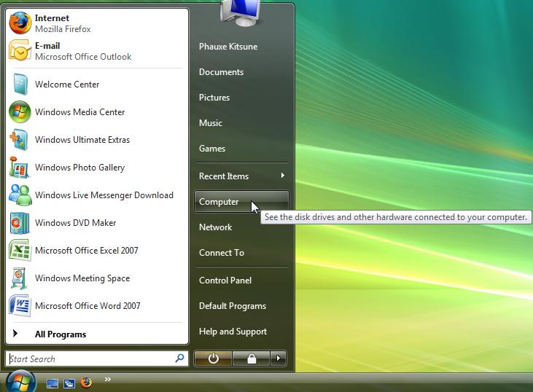The image size is (533, 392).
Task: Open Pictures folder link
Action: click(x=214, y=98)
